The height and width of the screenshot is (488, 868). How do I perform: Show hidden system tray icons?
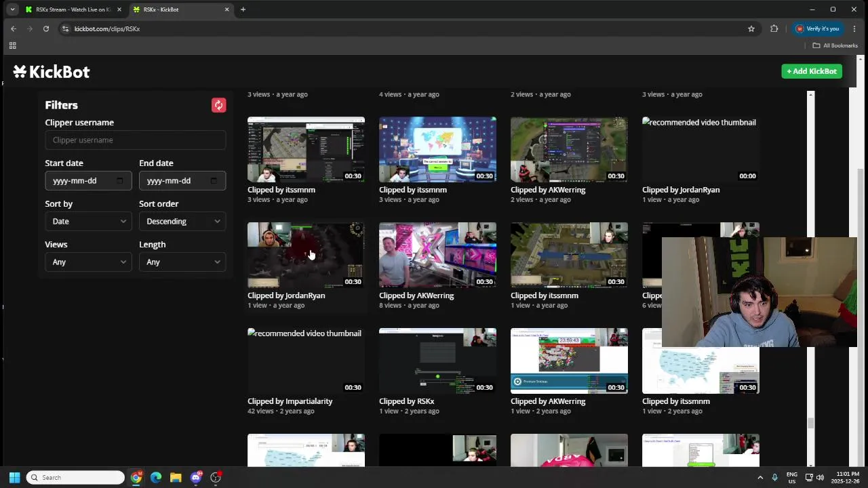click(759, 478)
